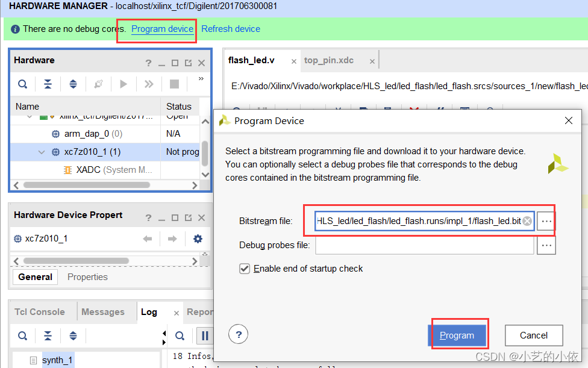Click Hardware Device Properties horizontal scrollbar
Screen dimensions: 588x368
point(76,260)
